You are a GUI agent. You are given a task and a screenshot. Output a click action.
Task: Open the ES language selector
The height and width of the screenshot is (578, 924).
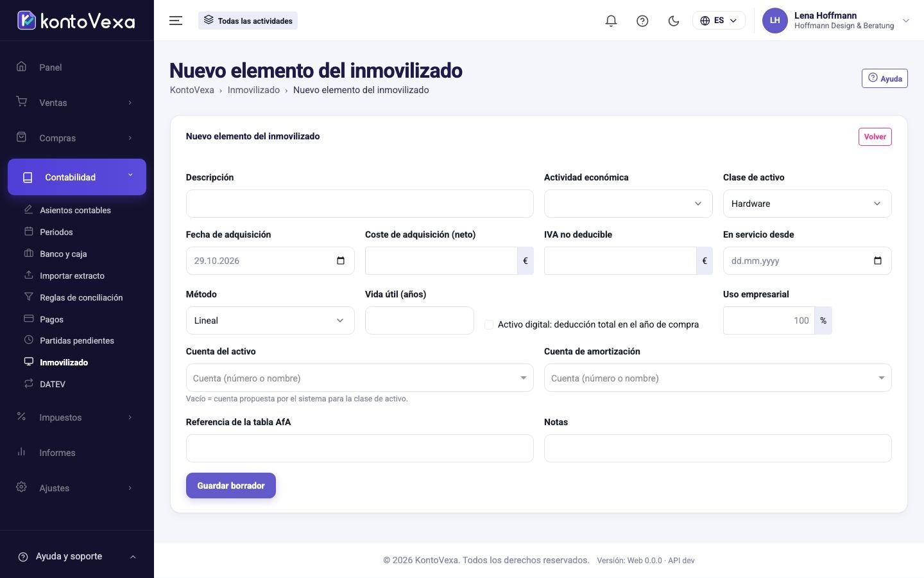tap(719, 21)
